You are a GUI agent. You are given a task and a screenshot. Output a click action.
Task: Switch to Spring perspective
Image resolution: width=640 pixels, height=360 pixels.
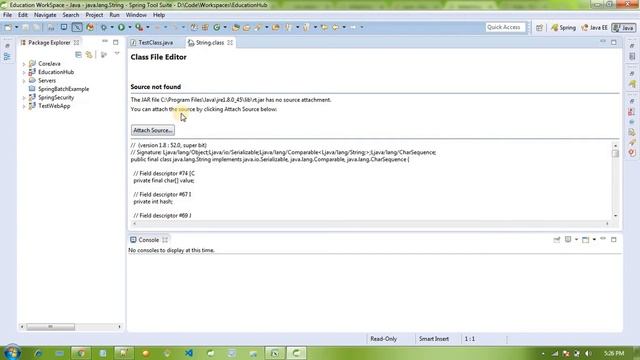[x=563, y=28]
